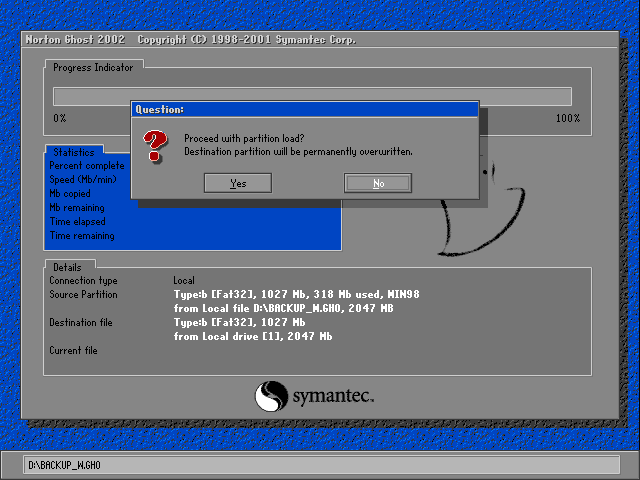Click the progress indicator bar
The image size is (640, 480).
(312, 96)
